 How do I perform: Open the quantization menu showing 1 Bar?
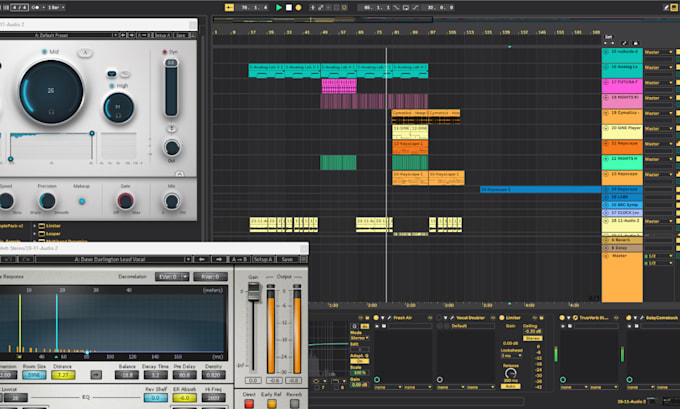56,7
